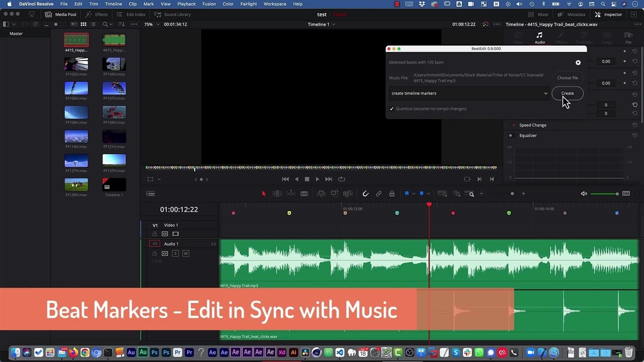Solo Audio 1 track with S button
The height and width of the screenshot is (362, 644).
click(x=175, y=253)
